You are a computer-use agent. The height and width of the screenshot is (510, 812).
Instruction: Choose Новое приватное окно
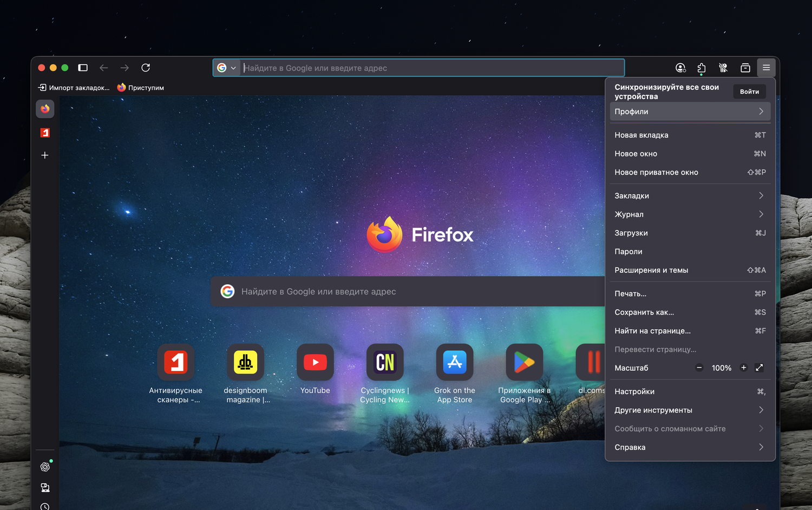pos(690,172)
